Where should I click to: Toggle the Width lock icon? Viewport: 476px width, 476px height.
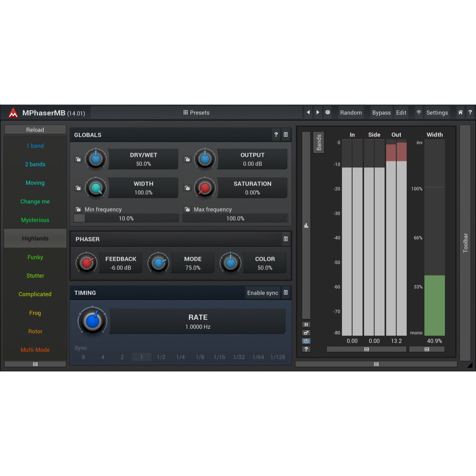click(78, 188)
